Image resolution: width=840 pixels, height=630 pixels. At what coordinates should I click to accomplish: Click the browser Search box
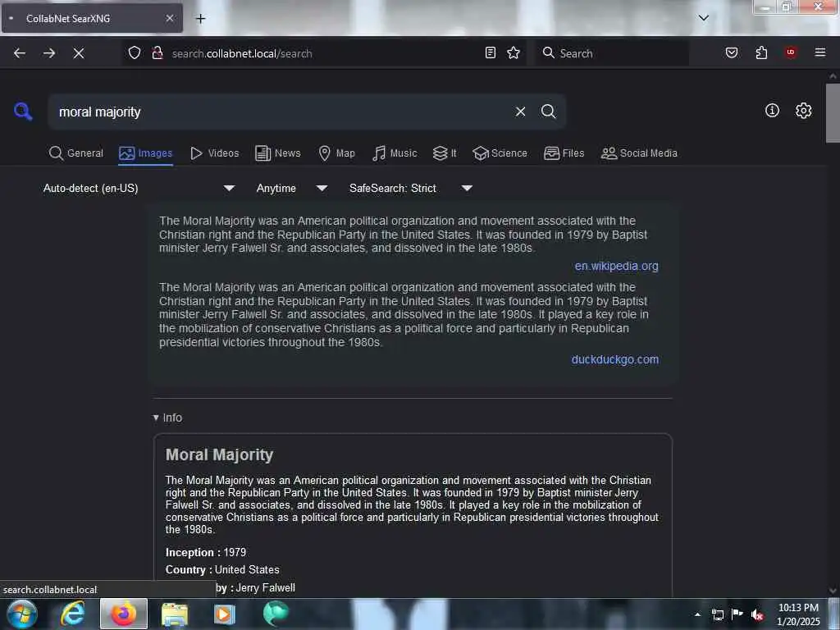click(x=612, y=53)
